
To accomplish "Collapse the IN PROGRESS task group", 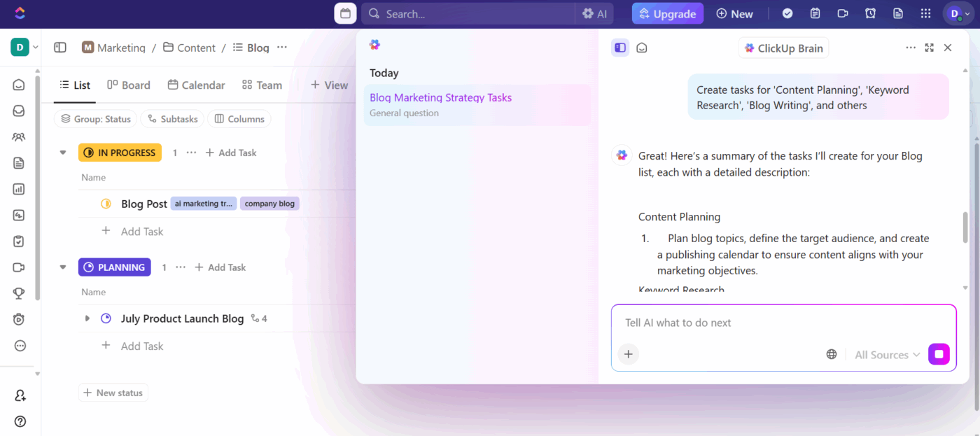I will coord(62,152).
